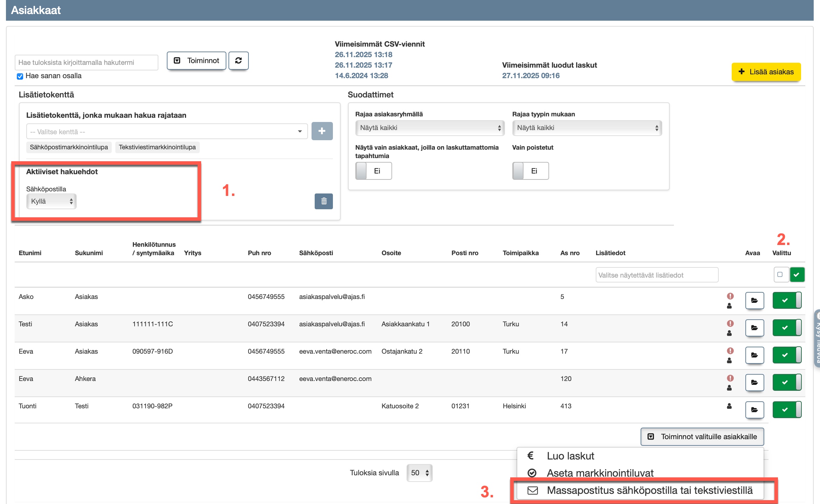Choose Luo laskut menu item
Screen dimensions: 820x504
pyautogui.click(x=570, y=456)
